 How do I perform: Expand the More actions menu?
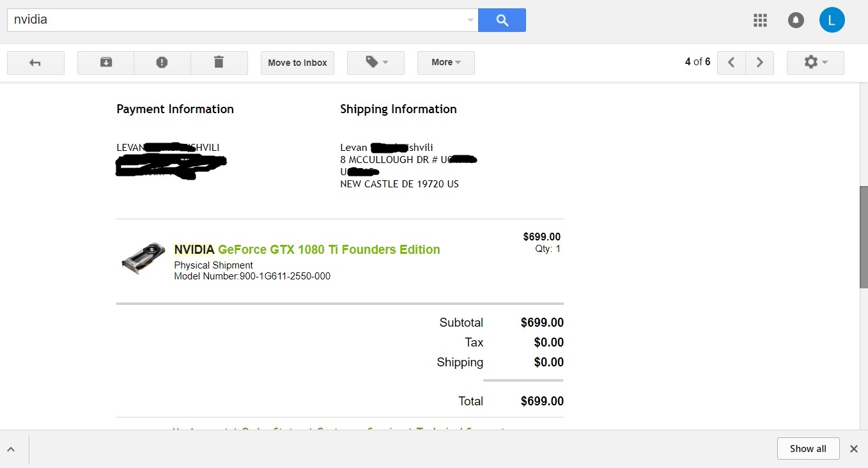click(446, 63)
